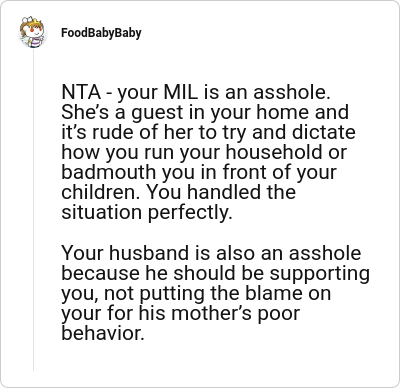This screenshot has height=388, width=400.
Task: Click the line 'you, not putting the blame on'
Action: point(196,293)
